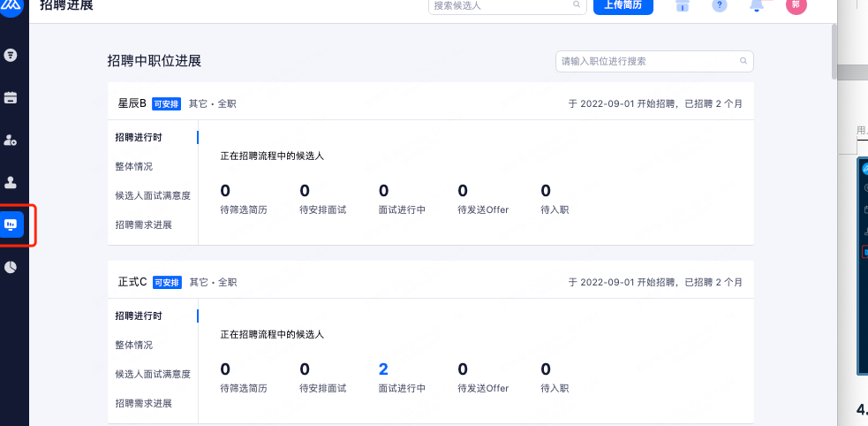This screenshot has height=426, width=868.
Task: Open 招聘需求进展 tab in the 正式C card
Action: click(143, 403)
